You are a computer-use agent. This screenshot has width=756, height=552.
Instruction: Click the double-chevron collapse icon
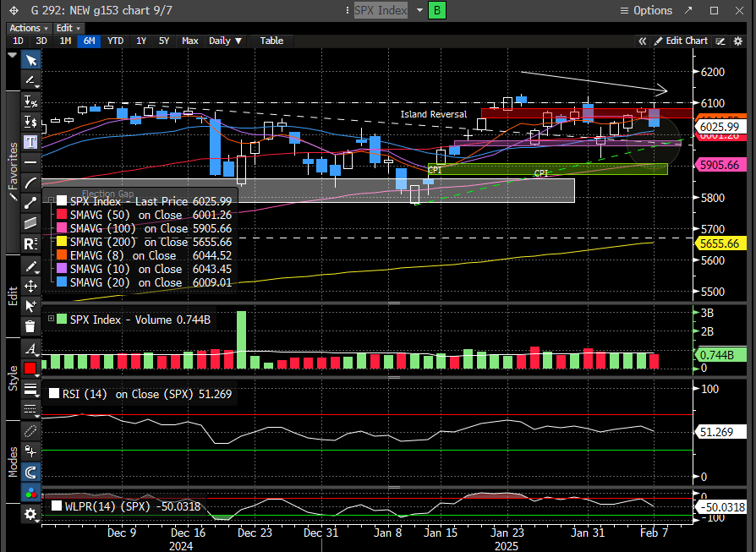tap(642, 41)
